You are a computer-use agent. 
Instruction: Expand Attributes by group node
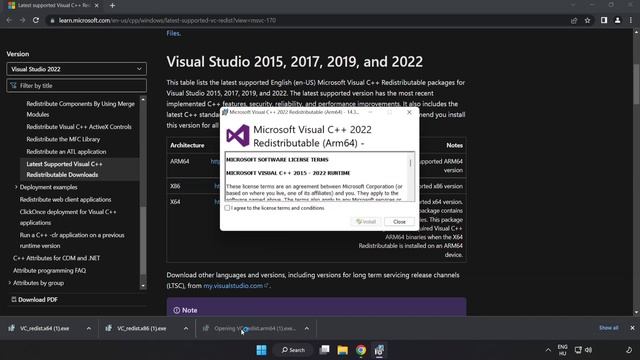[9, 282]
